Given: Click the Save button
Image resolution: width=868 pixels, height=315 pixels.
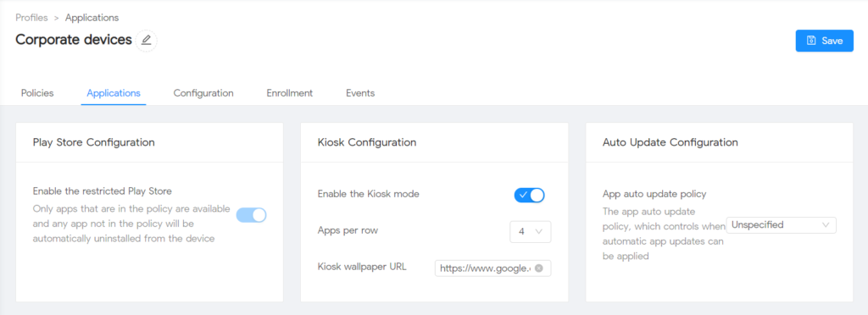Looking at the screenshot, I should [x=824, y=41].
